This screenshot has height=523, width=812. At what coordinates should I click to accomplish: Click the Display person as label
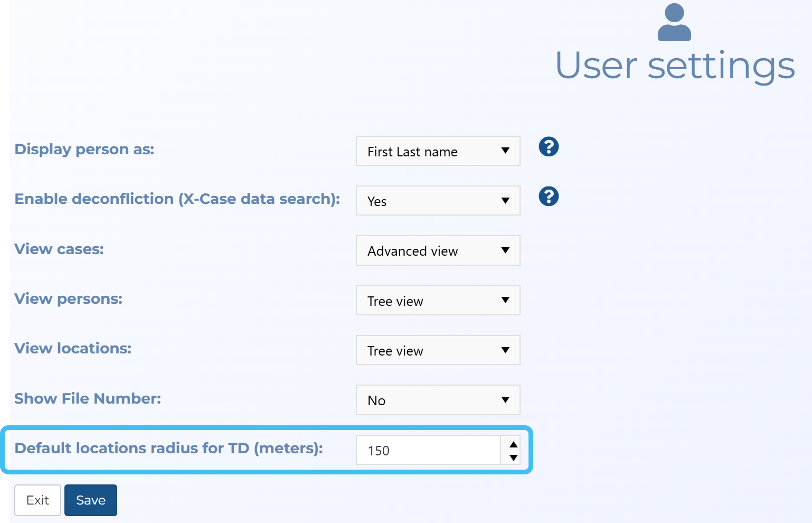coord(84,150)
